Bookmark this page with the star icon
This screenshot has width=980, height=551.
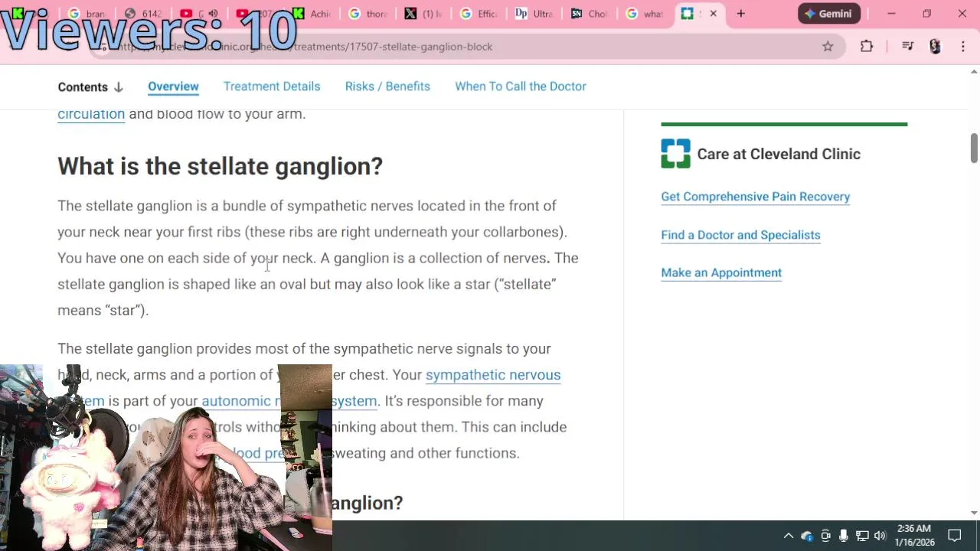pyautogui.click(x=828, y=47)
